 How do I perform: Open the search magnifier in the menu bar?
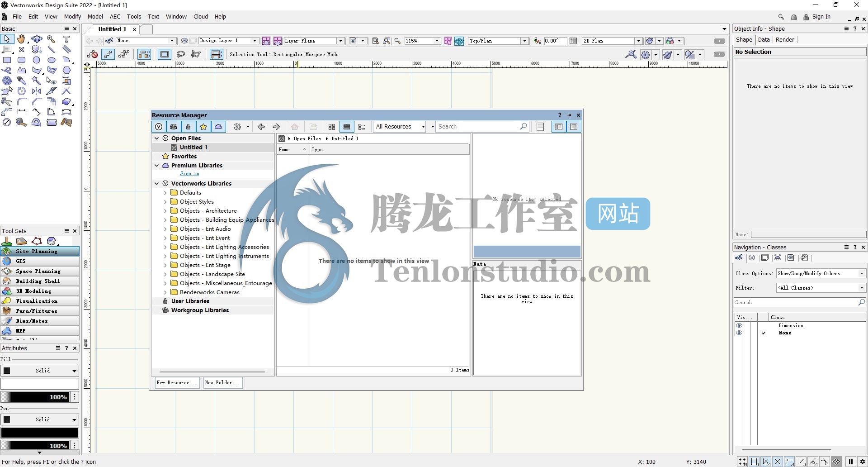coord(781,17)
